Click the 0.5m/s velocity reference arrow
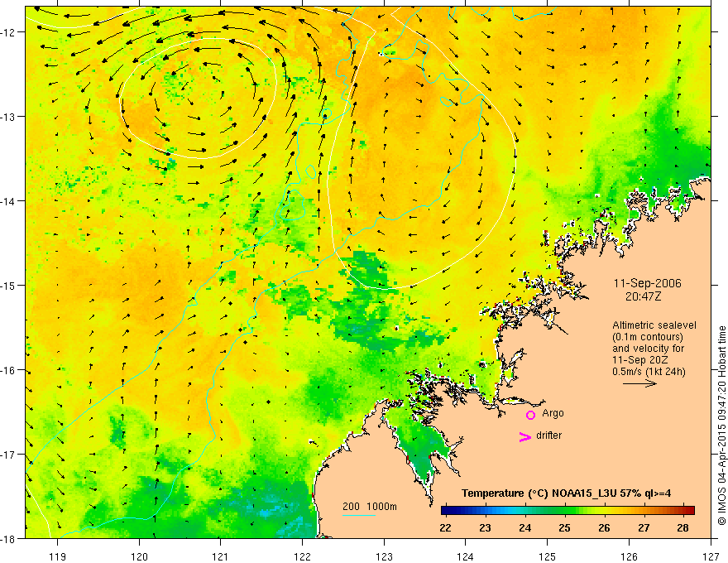 (639, 383)
